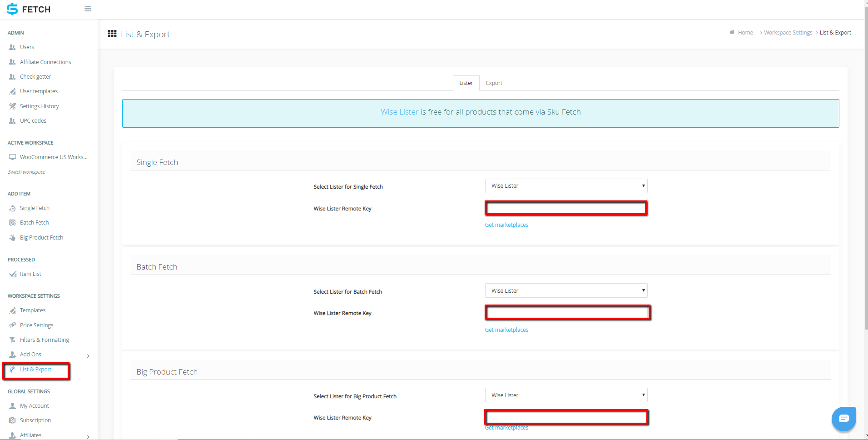Expand the Affiliates submenu arrow

pos(88,437)
